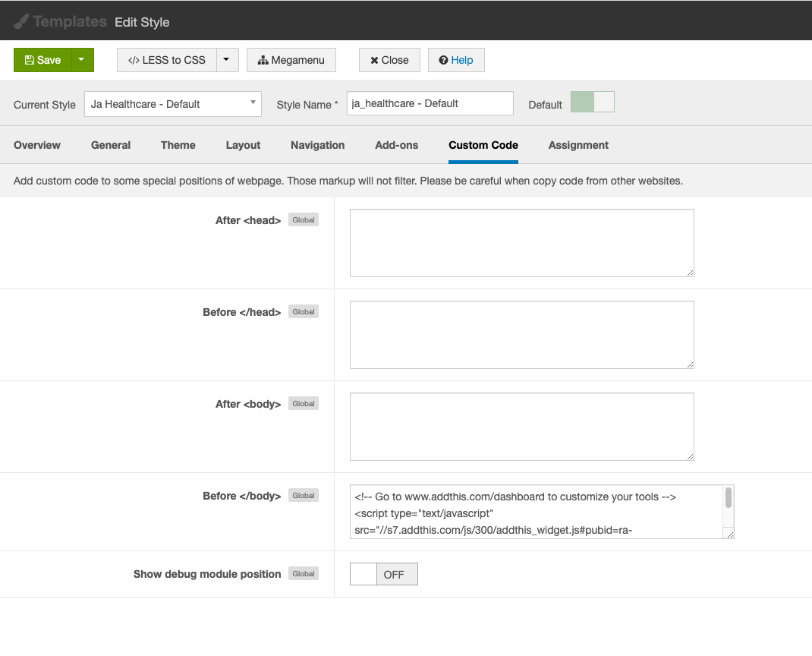Click the After <head> code textarea
Screen dimensions: 812x656
pos(521,243)
